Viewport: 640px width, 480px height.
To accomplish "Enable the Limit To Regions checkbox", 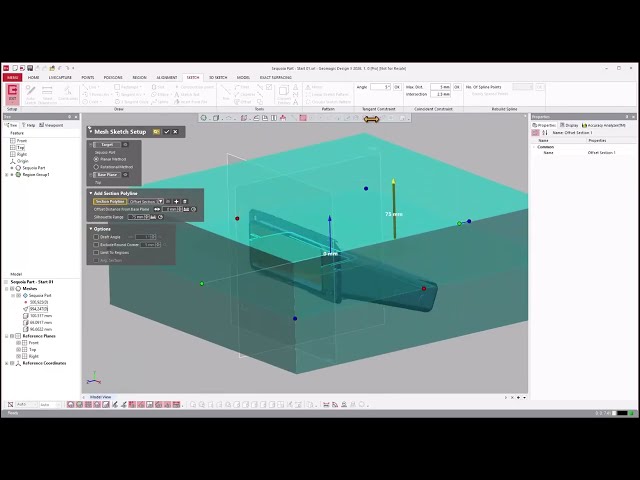I will [96, 252].
